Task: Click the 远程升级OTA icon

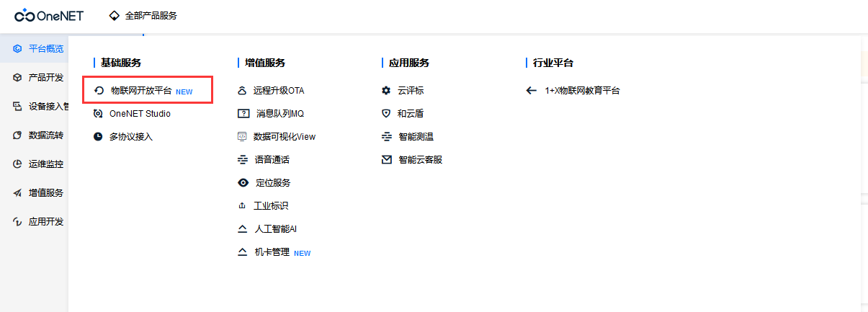Action: (242, 91)
